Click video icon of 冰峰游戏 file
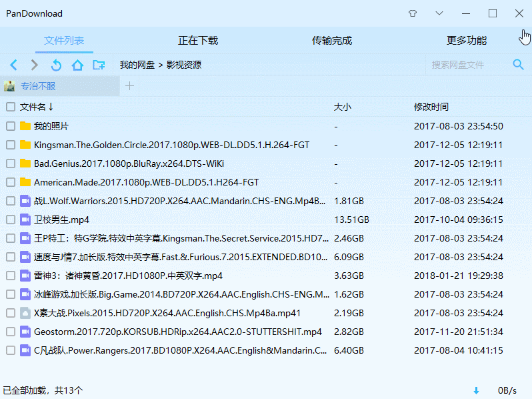The width and height of the screenshot is (532, 399). click(x=25, y=294)
